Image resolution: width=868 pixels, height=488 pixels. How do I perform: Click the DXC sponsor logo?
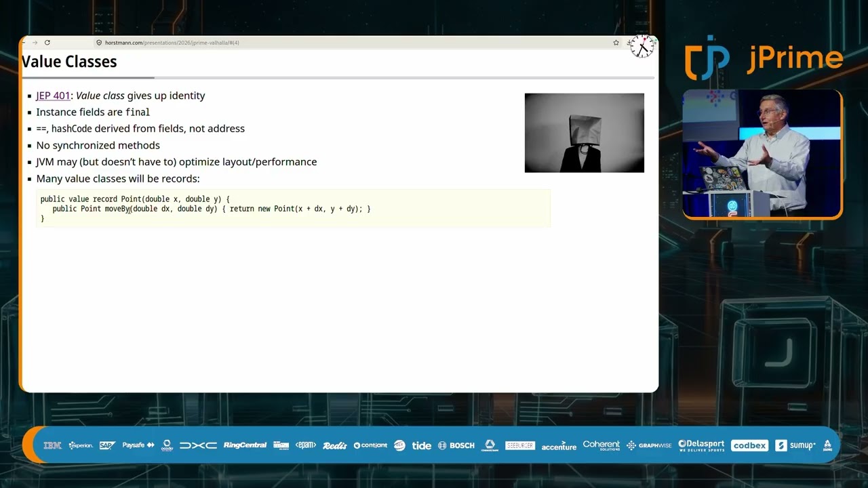(198, 445)
